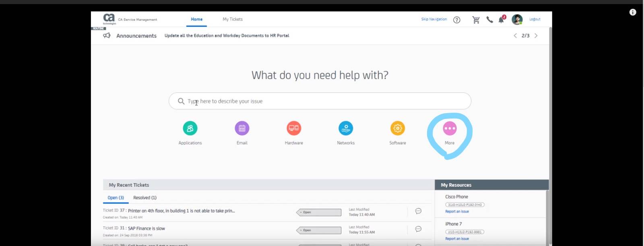The width and height of the screenshot is (644, 246).
Task: Open the Applications category icon
Action: tap(190, 128)
